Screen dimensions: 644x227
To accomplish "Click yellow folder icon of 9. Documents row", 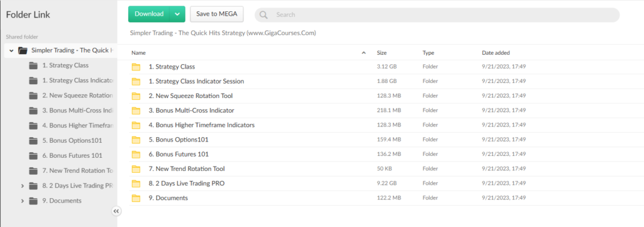I will click(136, 198).
